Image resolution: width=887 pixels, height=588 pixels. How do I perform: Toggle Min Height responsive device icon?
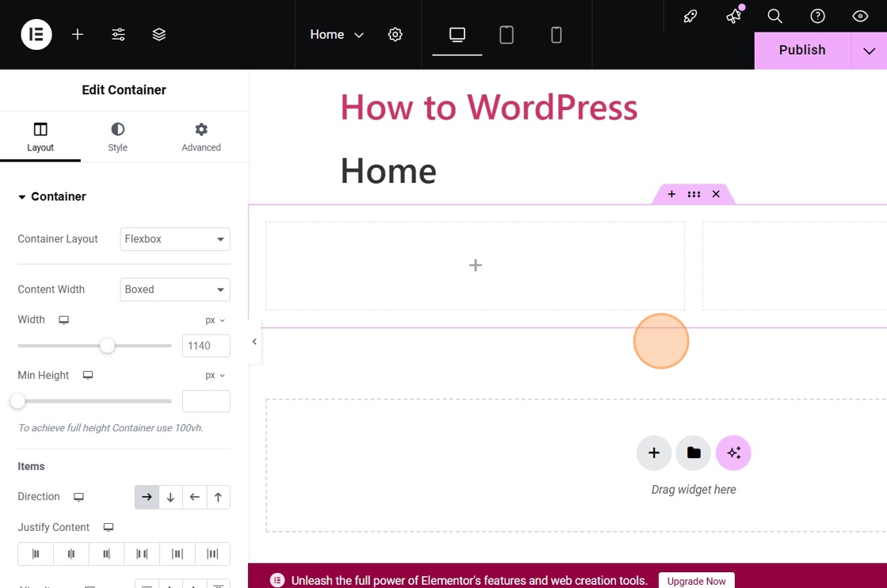click(x=88, y=375)
